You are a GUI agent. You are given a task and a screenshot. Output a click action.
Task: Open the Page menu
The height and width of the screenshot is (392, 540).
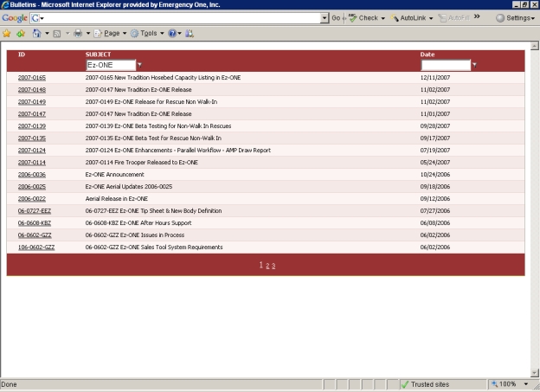110,34
